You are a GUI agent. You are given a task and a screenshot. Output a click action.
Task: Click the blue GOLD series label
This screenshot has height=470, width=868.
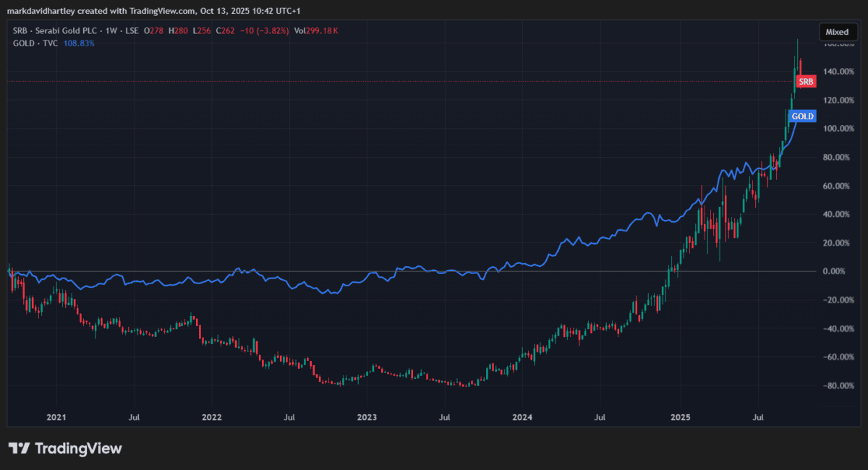[x=802, y=116]
